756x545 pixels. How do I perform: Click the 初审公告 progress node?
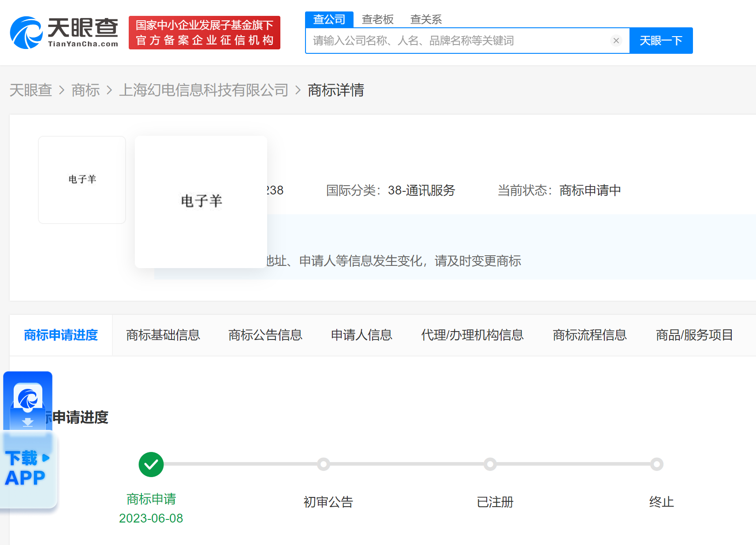pyautogui.click(x=324, y=464)
